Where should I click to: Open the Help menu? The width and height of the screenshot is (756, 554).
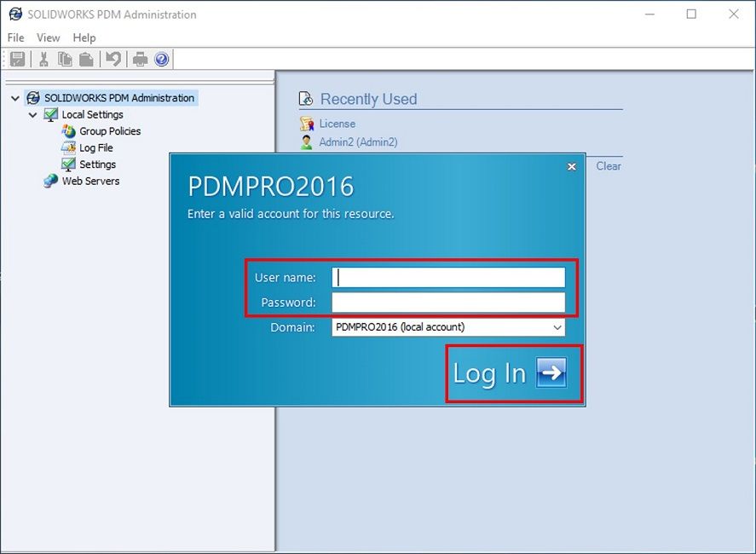84,38
